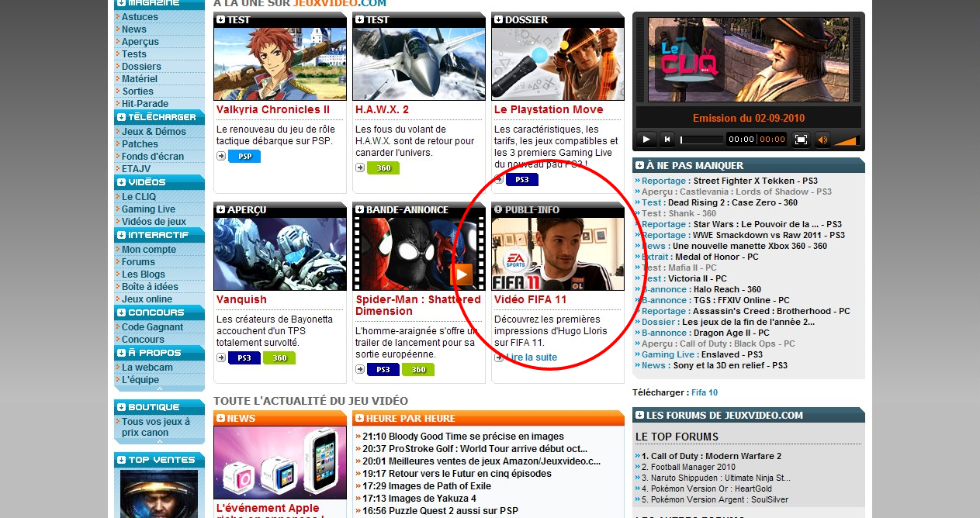Viewport: 980px width, 518px height.
Task: Open Mon compte in the sidebar
Action: [149, 250]
